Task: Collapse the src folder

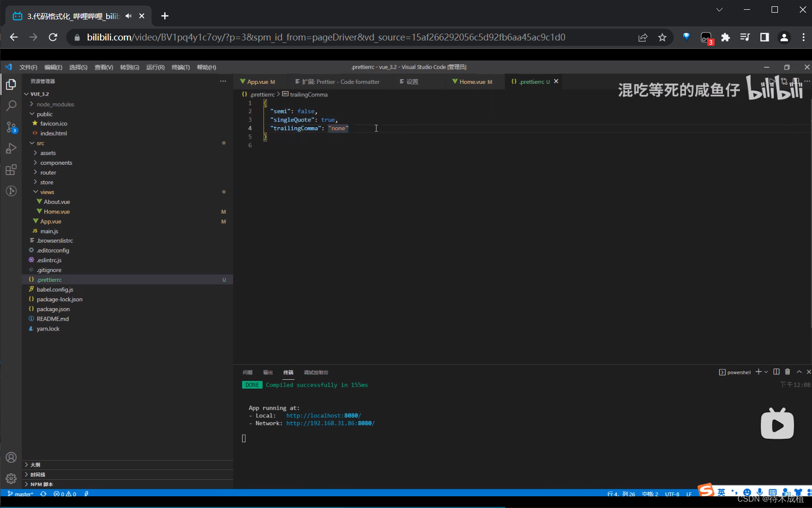Action: (x=32, y=143)
